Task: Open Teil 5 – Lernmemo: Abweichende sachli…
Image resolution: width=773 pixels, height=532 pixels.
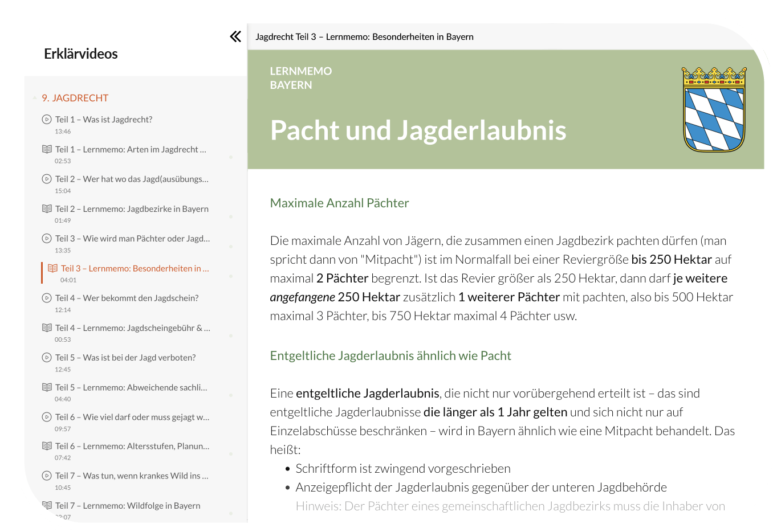Action: click(x=131, y=387)
